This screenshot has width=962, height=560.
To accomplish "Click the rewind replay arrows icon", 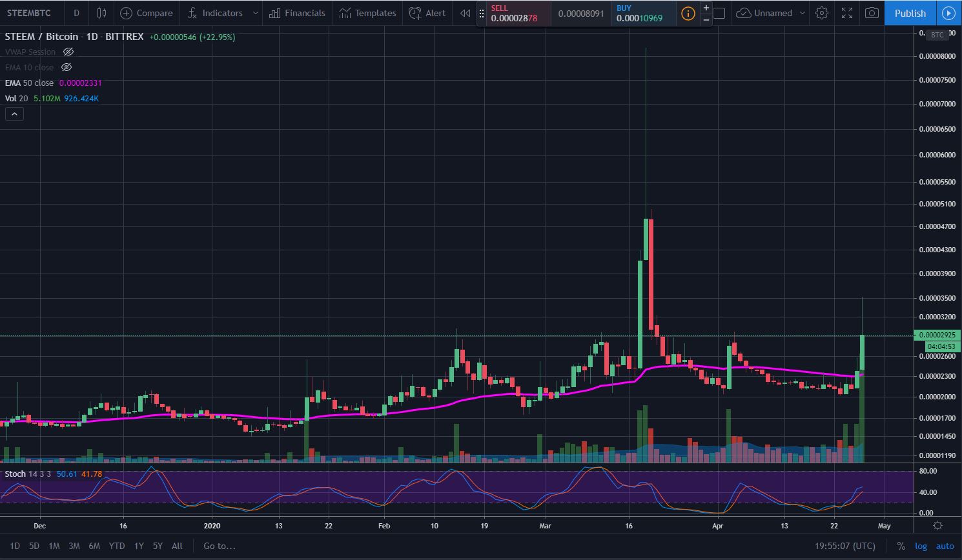I will 465,13.
